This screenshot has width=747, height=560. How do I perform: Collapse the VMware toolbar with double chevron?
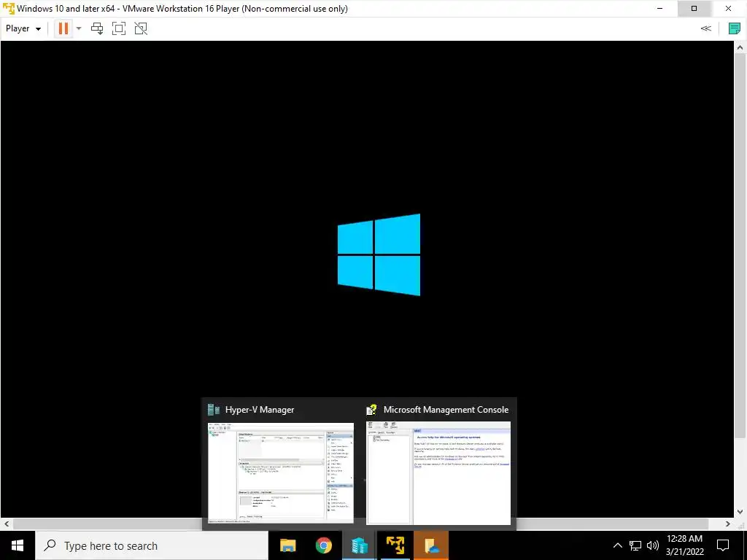(706, 28)
